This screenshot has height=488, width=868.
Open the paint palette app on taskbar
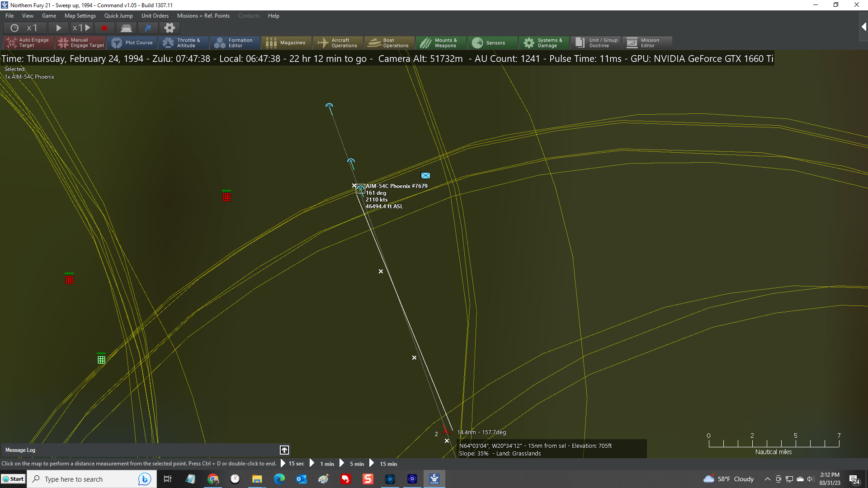click(x=324, y=479)
